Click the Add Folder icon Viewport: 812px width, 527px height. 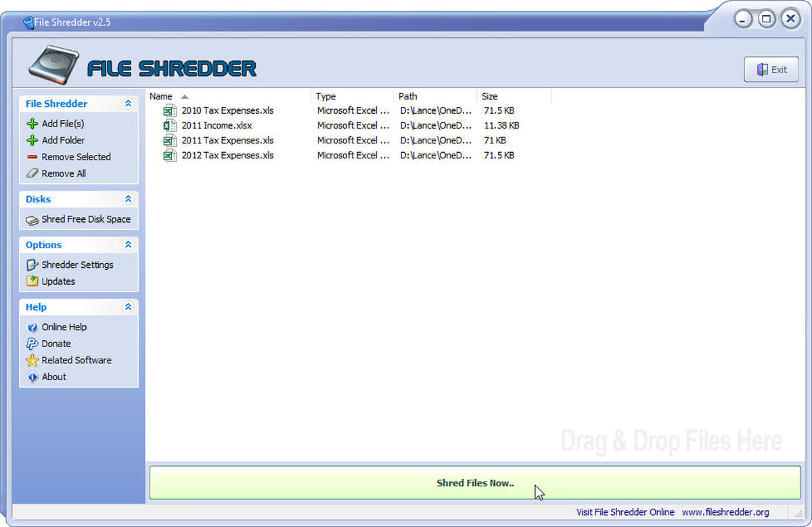tap(33, 140)
